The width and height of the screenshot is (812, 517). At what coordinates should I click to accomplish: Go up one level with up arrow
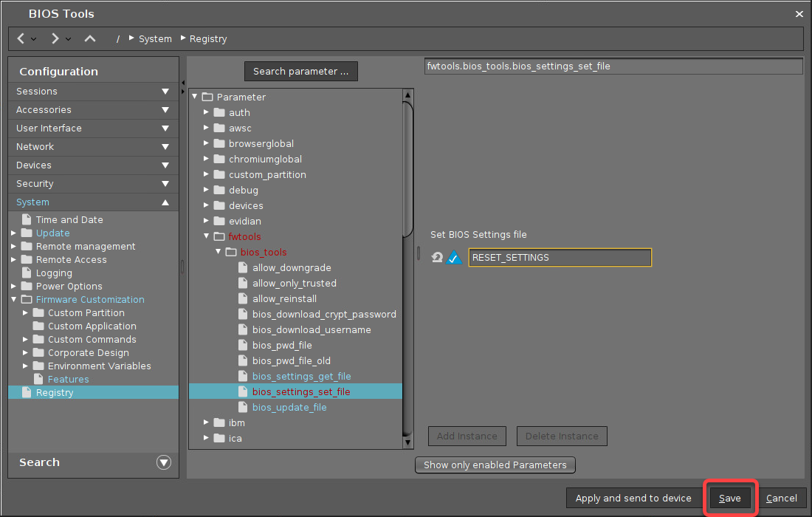[x=90, y=38]
